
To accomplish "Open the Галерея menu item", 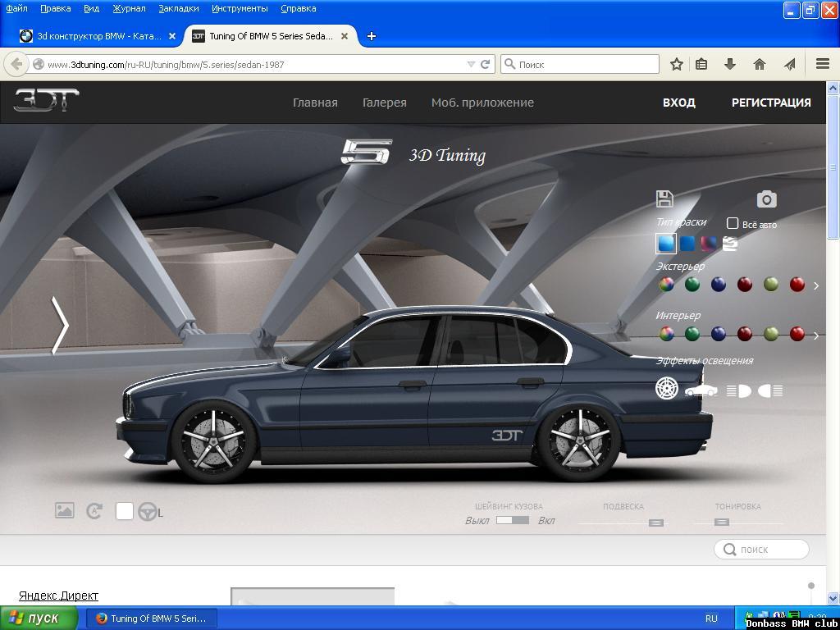I will tap(383, 103).
